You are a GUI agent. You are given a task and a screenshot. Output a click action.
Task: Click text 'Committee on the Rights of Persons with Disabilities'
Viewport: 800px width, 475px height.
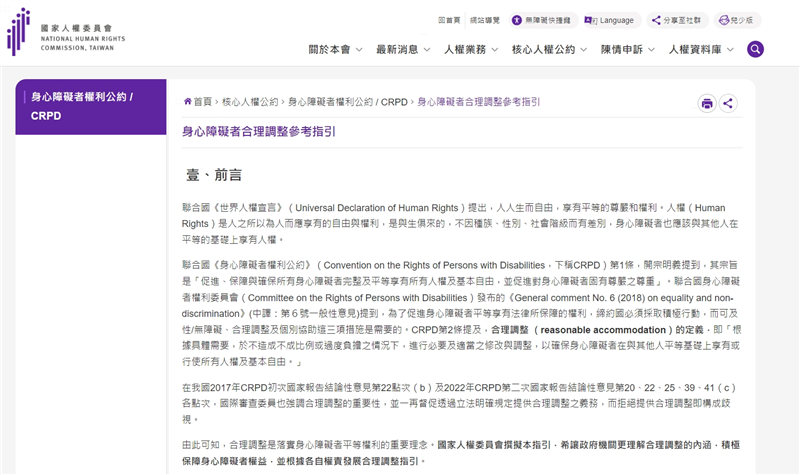coord(358,297)
